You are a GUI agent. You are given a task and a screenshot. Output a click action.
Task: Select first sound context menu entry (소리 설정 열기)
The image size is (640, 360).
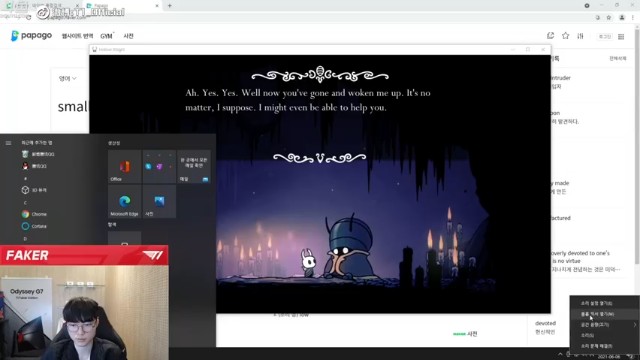(604, 303)
